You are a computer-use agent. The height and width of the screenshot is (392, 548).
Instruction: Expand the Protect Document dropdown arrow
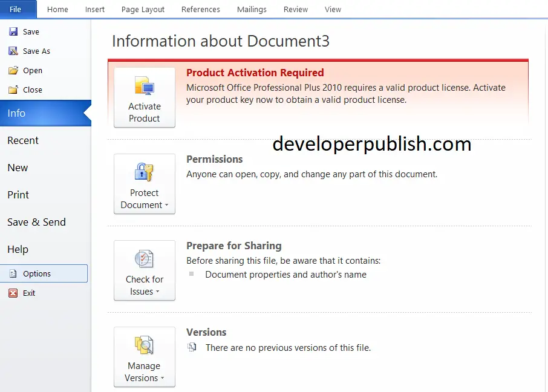click(x=167, y=205)
